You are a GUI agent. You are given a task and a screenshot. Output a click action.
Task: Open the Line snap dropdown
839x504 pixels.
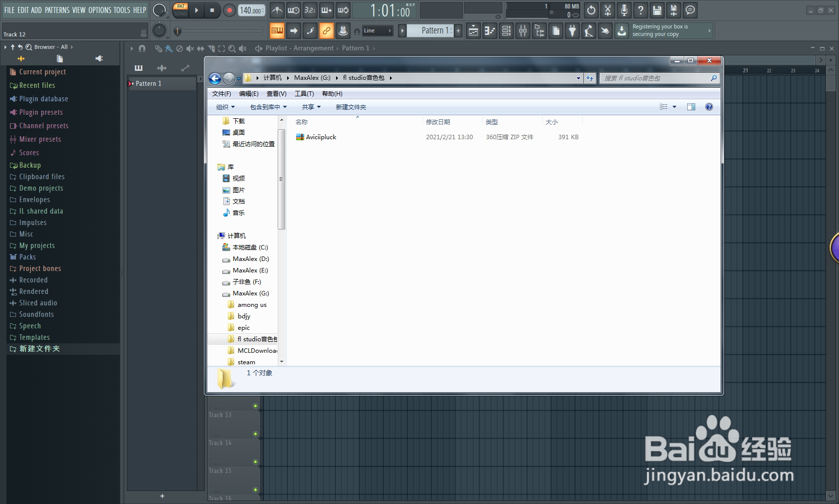point(377,31)
